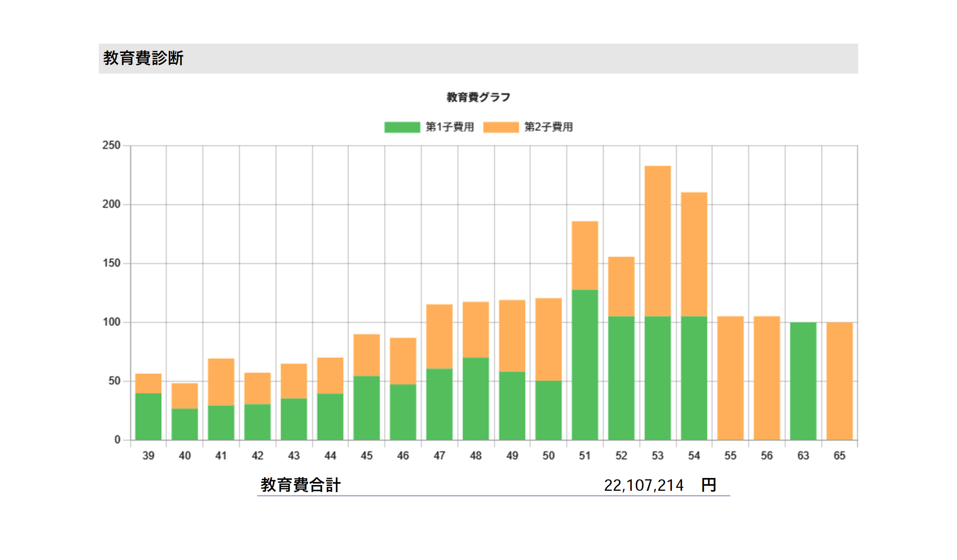Click the orange bar segment at age 41
Image resolution: width=957 pixels, height=560 pixels.
(221, 382)
